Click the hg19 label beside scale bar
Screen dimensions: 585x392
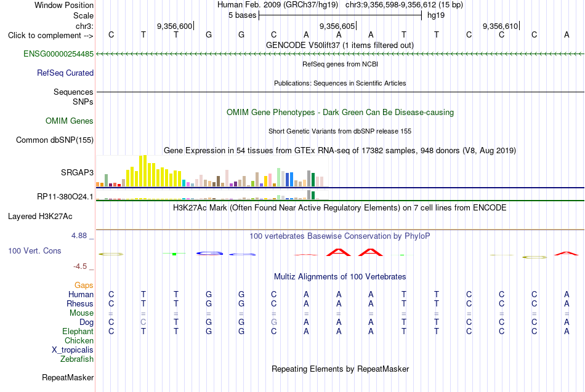click(x=436, y=15)
